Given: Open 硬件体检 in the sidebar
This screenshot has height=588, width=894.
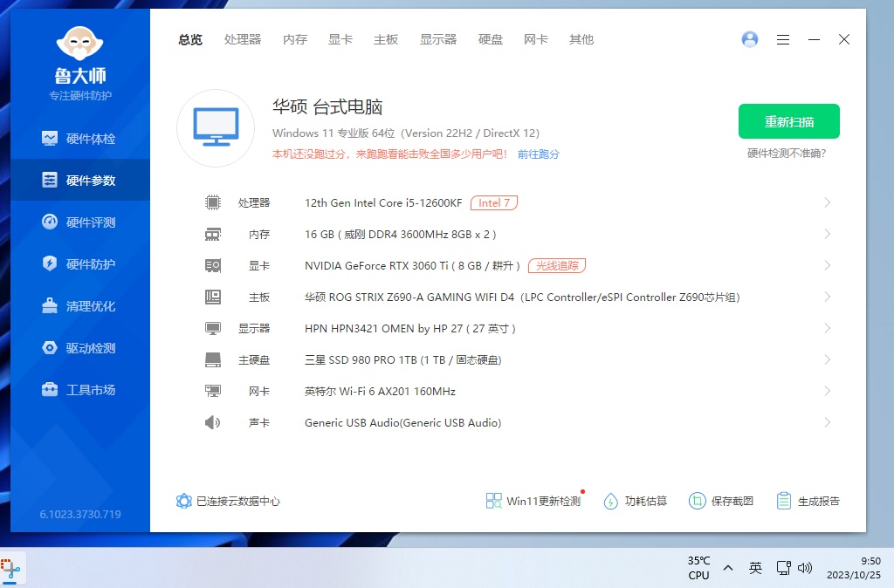Looking at the screenshot, I should 80,139.
